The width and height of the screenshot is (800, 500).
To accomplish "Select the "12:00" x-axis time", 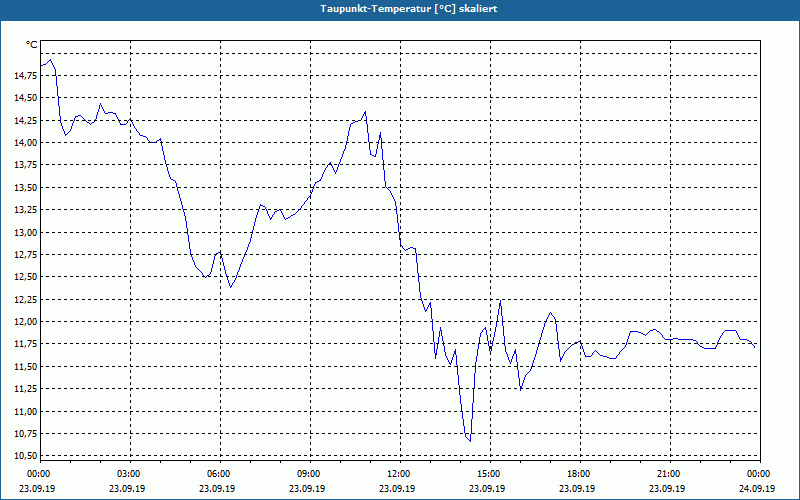I will click(400, 474).
